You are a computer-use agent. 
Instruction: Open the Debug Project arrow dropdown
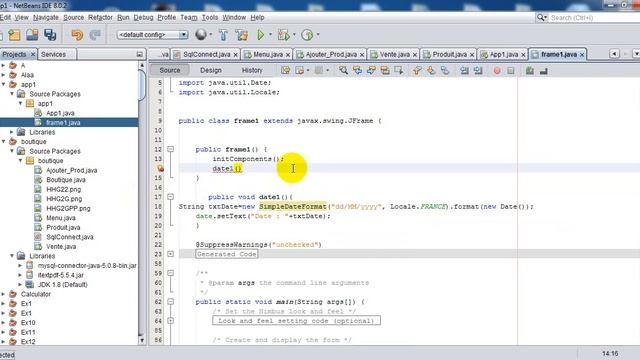pos(294,35)
